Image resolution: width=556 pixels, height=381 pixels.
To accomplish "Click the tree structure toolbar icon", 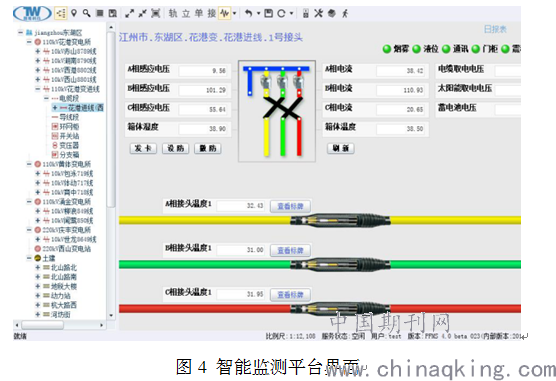I will 61,13.
